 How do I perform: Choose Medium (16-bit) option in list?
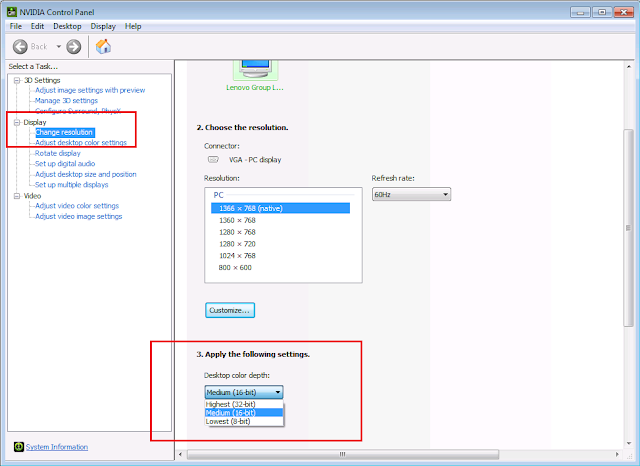pos(244,413)
